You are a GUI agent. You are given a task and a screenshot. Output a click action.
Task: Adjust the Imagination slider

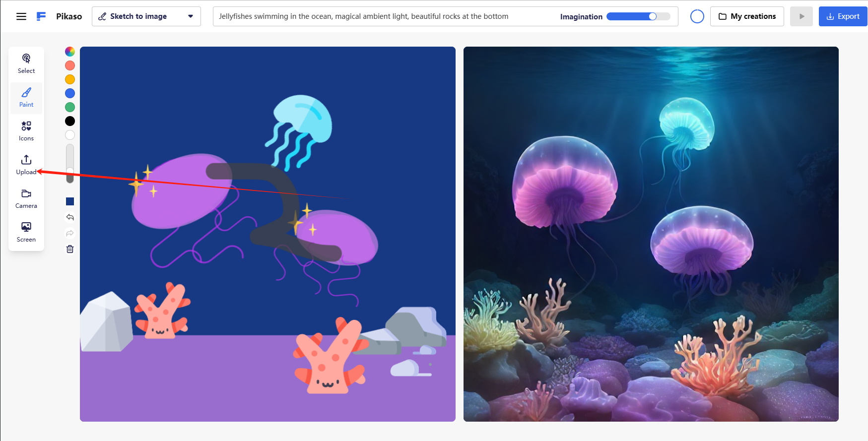point(638,16)
